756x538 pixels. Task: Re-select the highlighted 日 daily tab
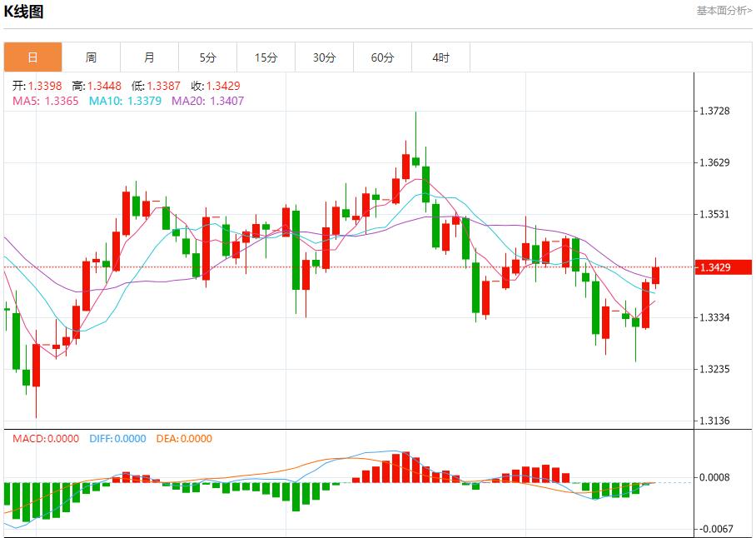32,57
